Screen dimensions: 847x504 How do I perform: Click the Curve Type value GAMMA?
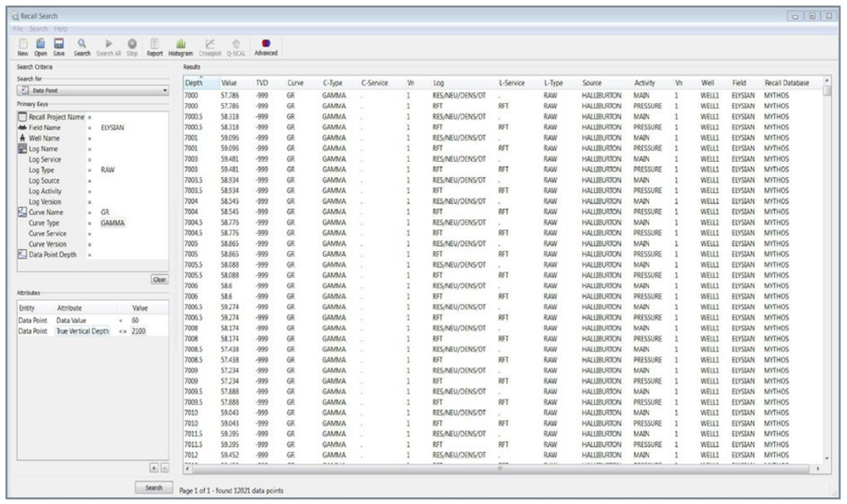pos(113,223)
